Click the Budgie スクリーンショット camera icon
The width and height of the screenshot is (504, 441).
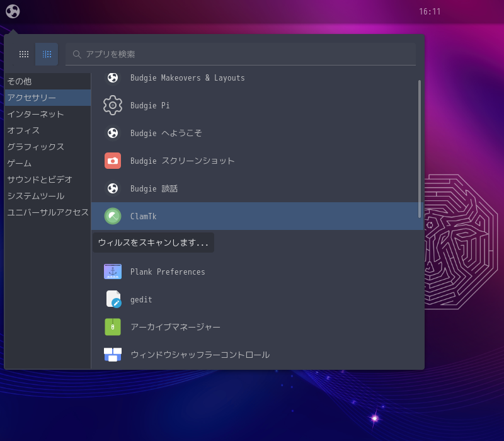pos(113,161)
